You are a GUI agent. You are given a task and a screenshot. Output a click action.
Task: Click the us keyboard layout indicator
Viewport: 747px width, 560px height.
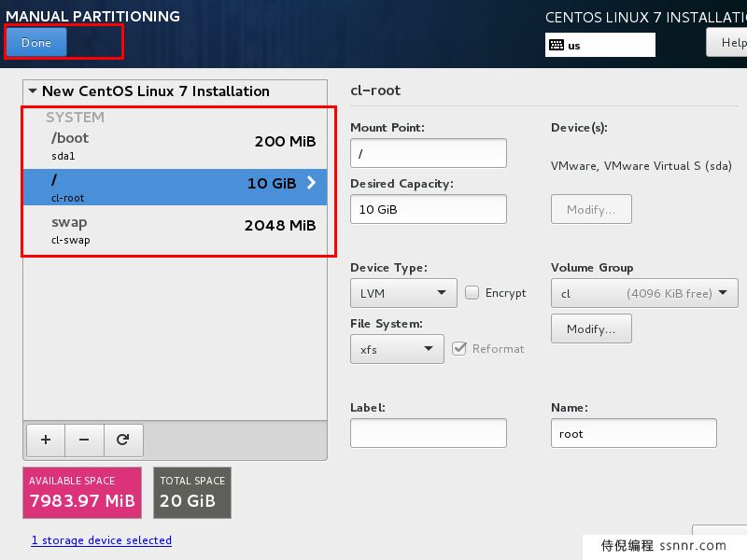click(x=599, y=45)
